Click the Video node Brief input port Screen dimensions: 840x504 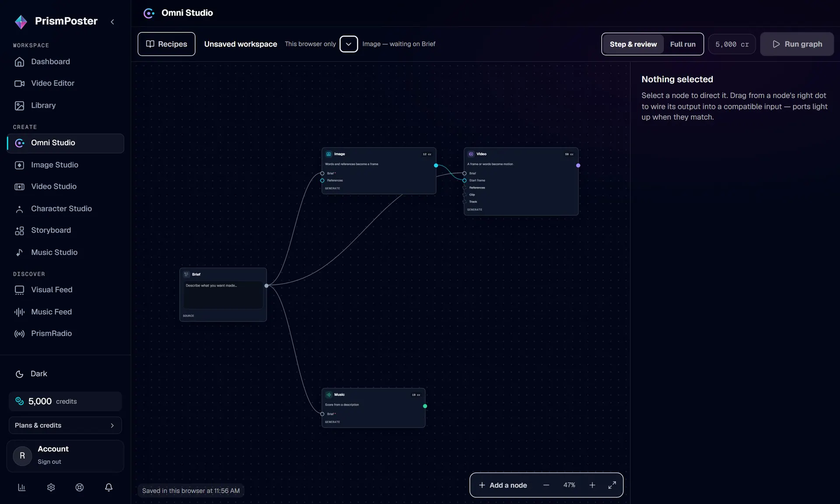(465, 173)
